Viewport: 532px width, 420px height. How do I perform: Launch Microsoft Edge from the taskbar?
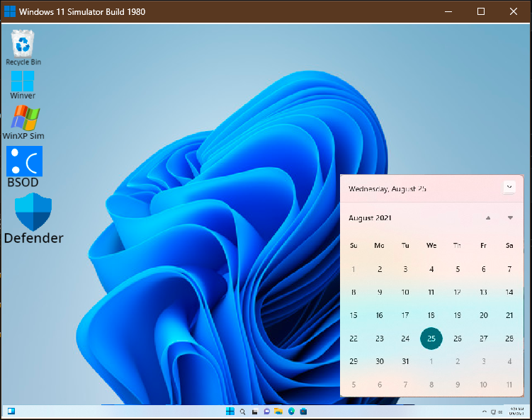click(291, 412)
